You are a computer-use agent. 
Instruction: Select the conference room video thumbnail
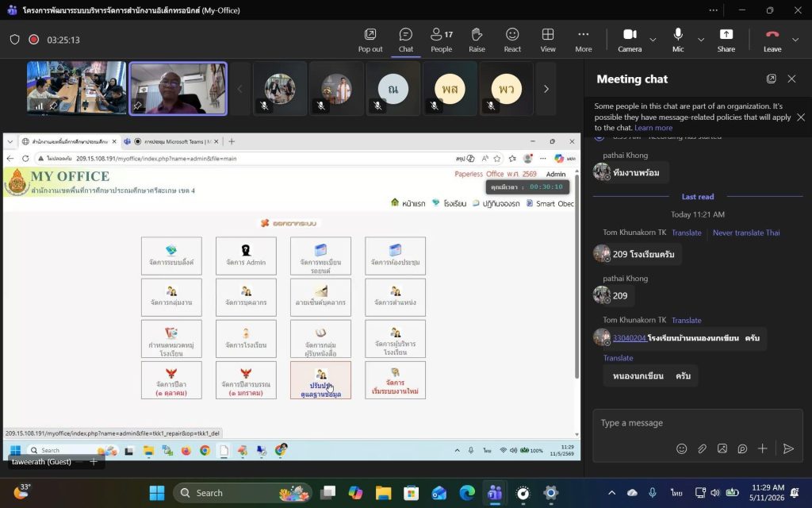tap(77, 87)
